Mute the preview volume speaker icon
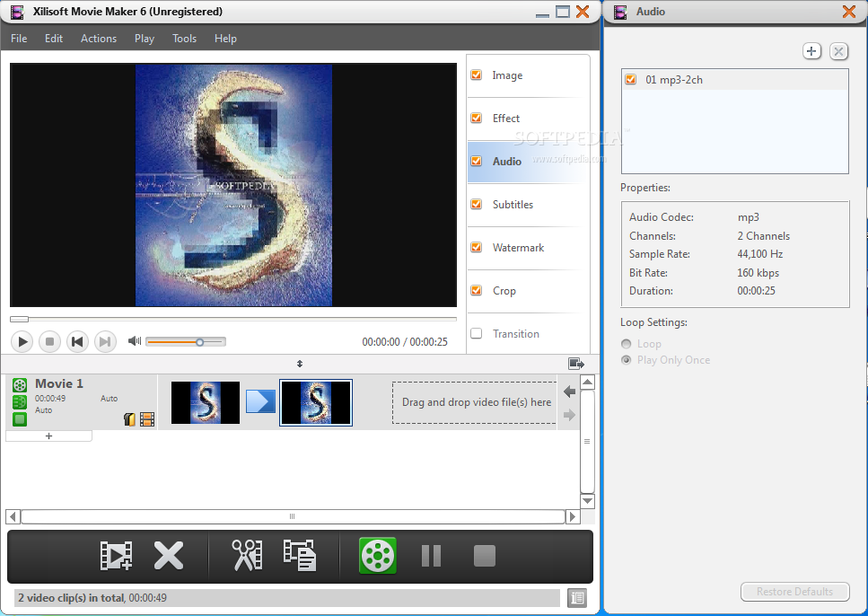The height and width of the screenshot is (616, 868). point(135,340)
